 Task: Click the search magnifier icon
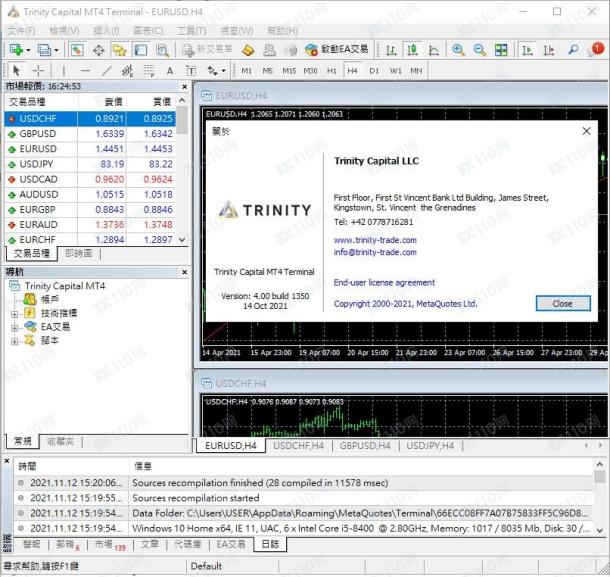click(x=573, y=50)
